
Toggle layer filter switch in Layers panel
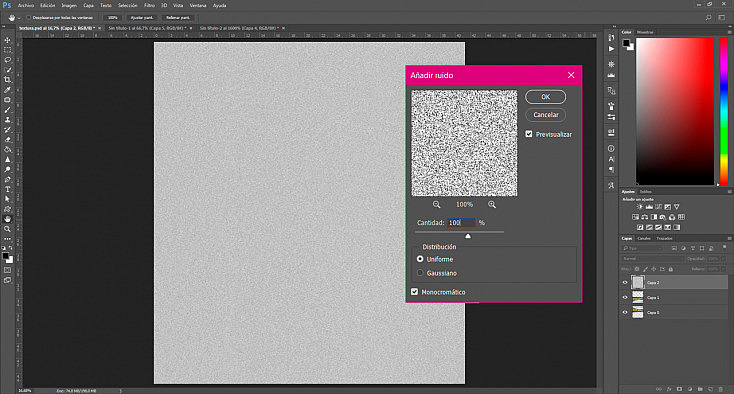(725, 248)
